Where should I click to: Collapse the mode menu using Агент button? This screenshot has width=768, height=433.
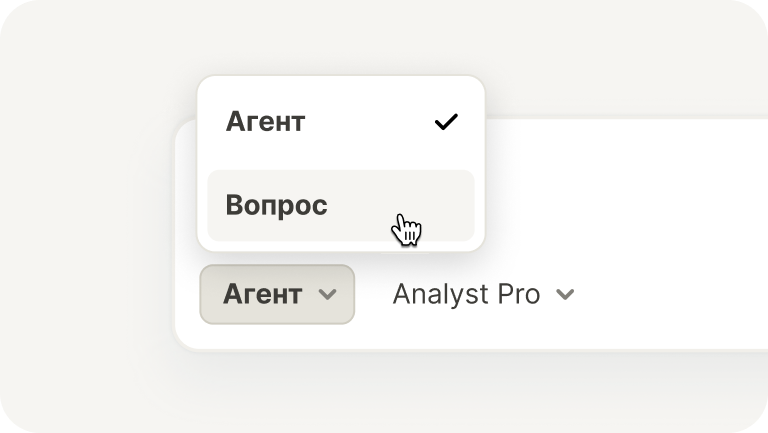coord(277,294)
